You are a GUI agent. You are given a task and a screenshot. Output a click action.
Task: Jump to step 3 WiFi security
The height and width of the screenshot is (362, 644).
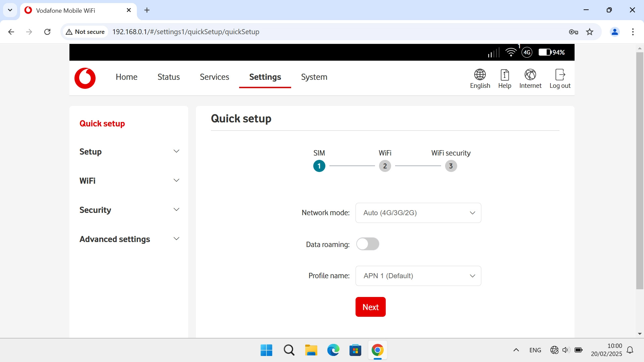point(451,166)
